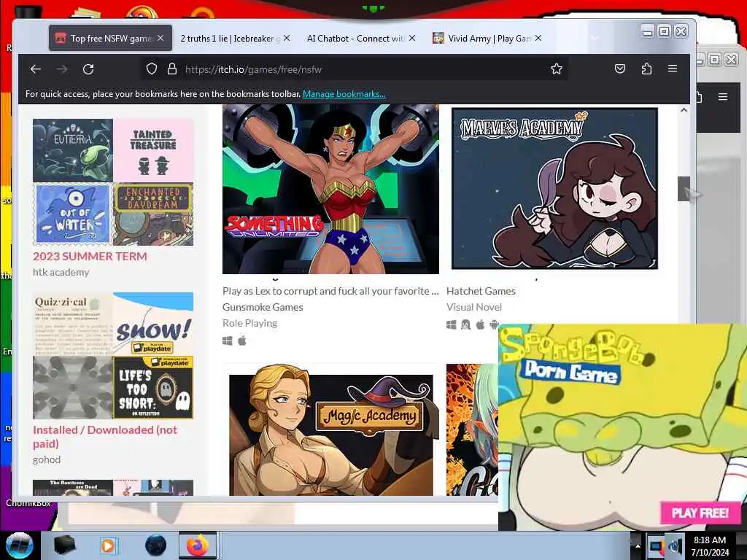The height and width of the screenshot is (560, 747).
Task: Open the clock showing 8:18 AM
Action: point(710,545)
